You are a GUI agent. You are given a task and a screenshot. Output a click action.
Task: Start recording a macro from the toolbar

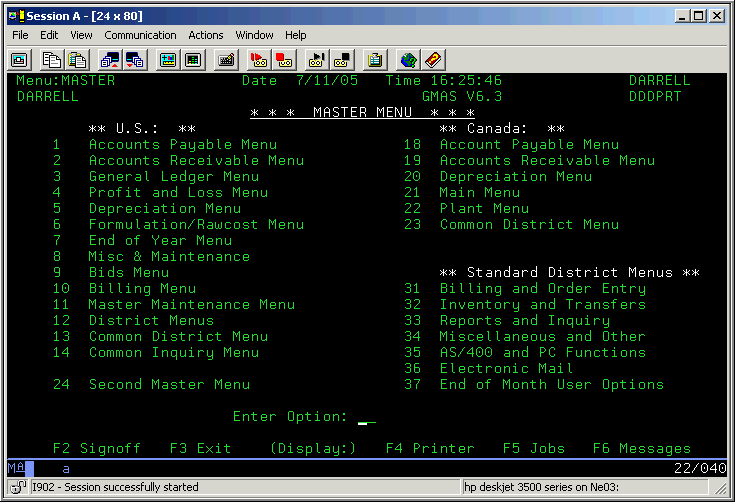pos(259,59)
